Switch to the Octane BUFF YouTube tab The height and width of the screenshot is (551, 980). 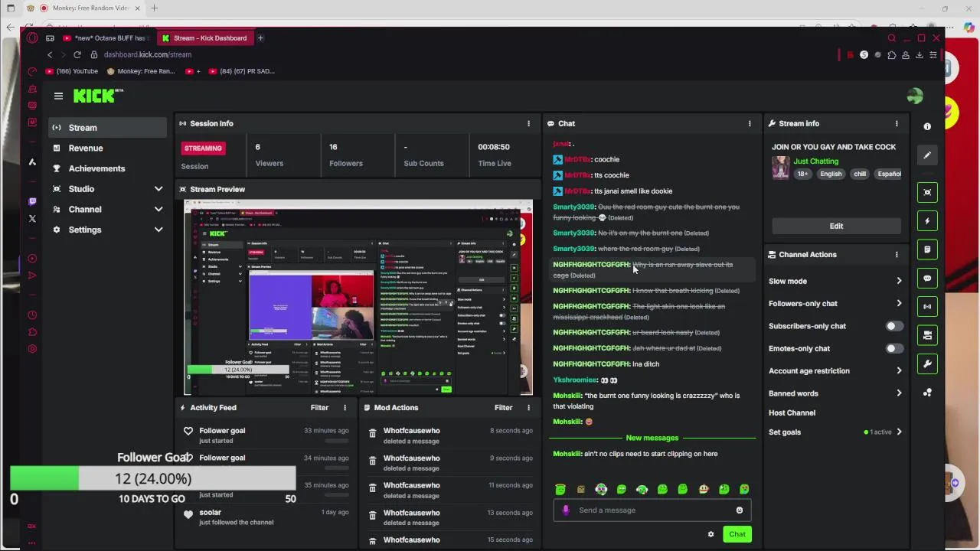click(106, 38)
